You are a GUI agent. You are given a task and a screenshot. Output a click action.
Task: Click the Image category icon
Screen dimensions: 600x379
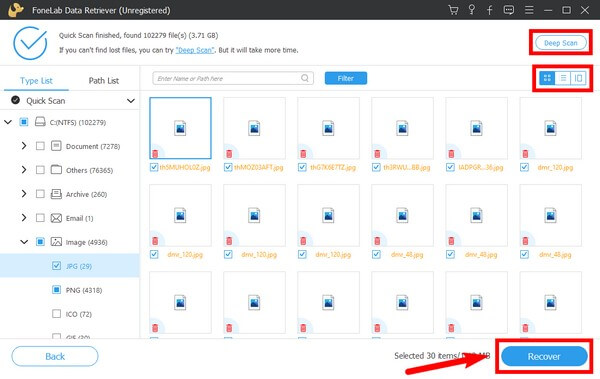click(x=56, y=242)
